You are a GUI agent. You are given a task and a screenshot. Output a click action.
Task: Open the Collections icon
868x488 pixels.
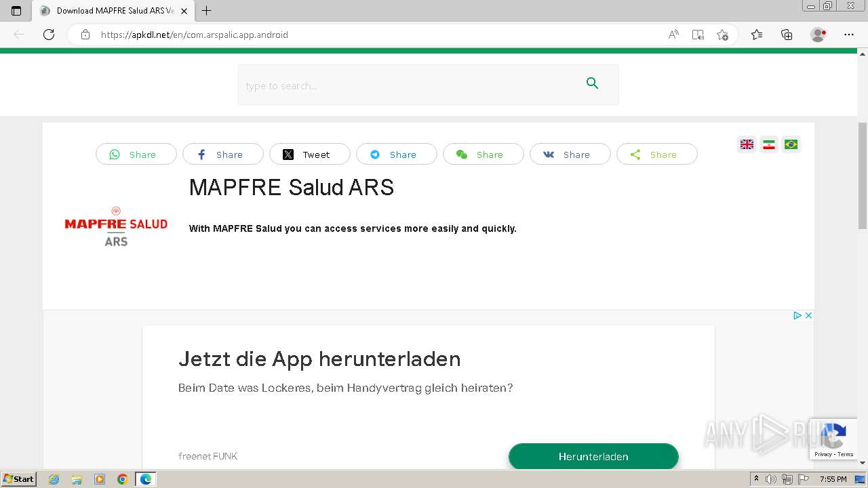coord(787,35)
